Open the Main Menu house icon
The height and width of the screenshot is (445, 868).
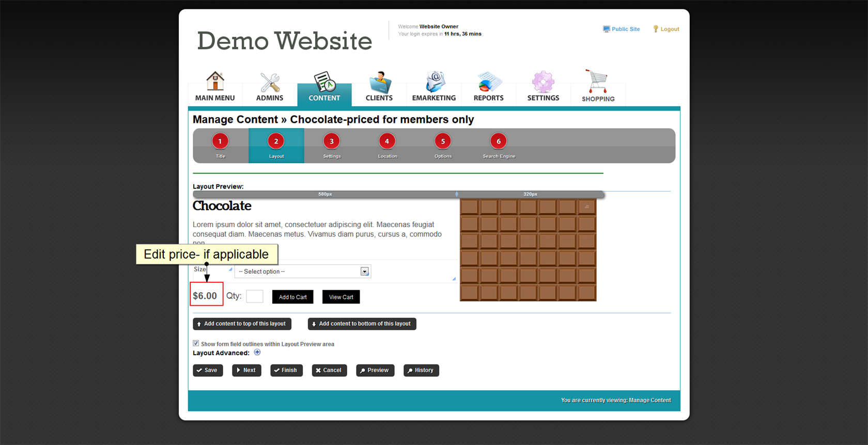[215, 82]
